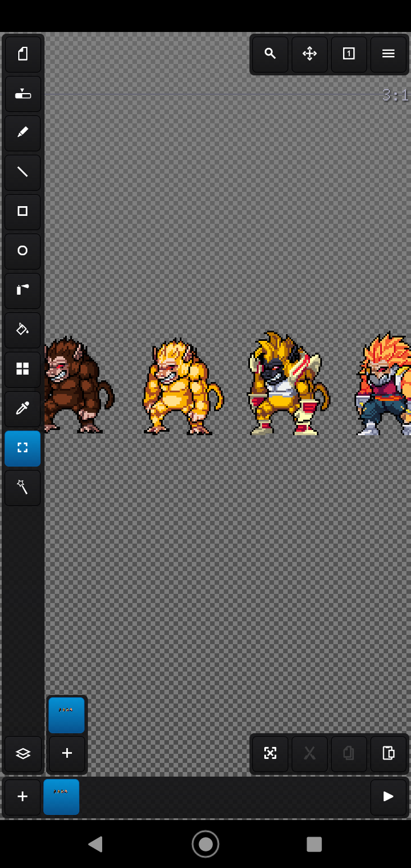411x868 pixels.
Task: Select the Rectangle shape tool
Action: (x=23, y=212)
